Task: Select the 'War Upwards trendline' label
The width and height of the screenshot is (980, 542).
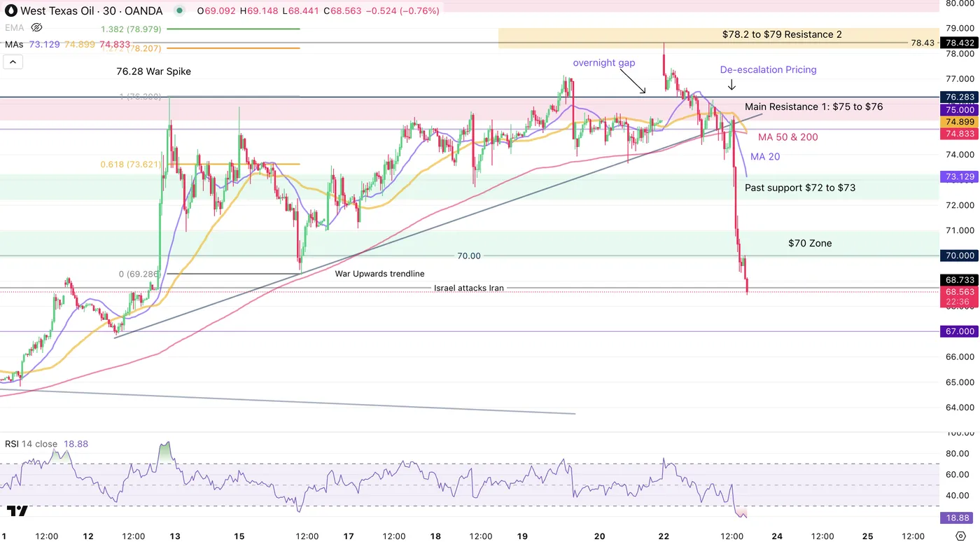Action: pos(379,274)
